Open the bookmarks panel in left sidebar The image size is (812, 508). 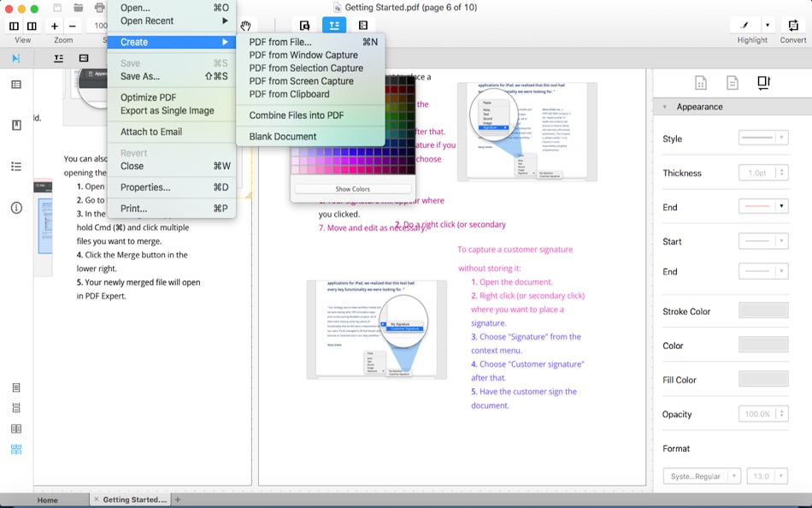click(x=16, y=126)
